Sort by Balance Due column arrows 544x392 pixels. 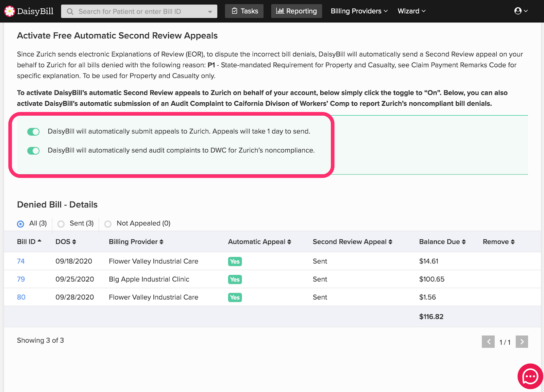(464, 242)
